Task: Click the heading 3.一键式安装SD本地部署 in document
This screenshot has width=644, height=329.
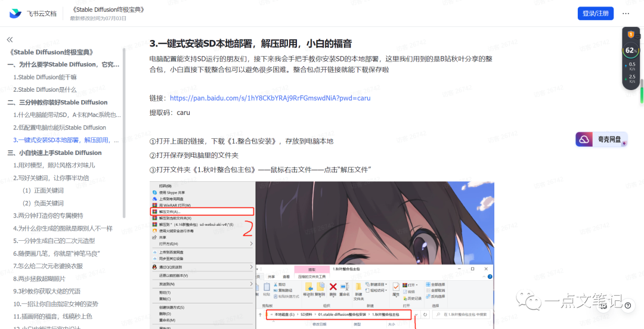Action: coord(250,44)
